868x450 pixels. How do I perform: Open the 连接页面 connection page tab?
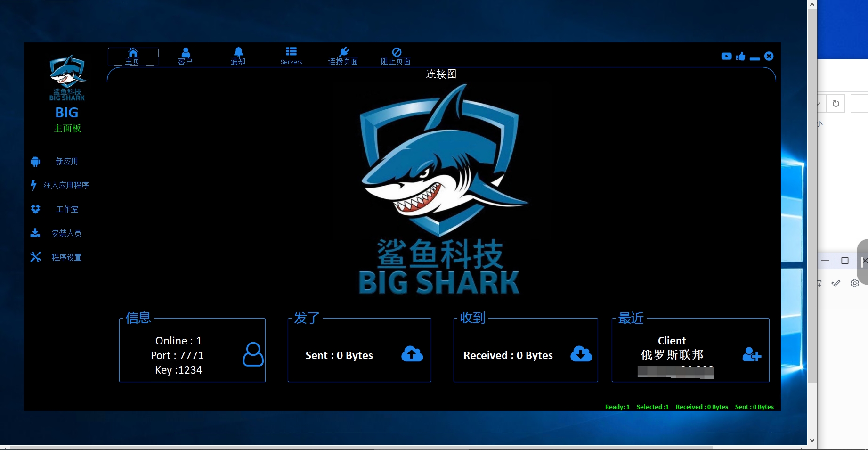[x=343, y=57]
